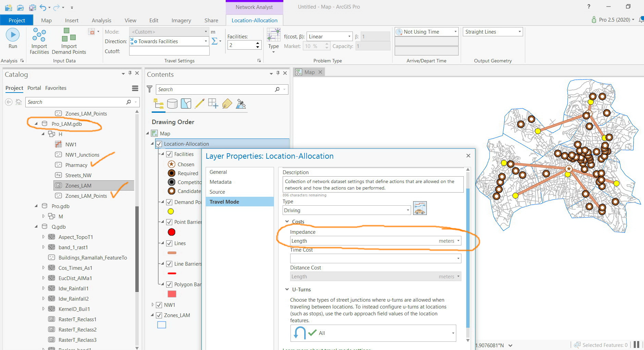This screenshot has height=350, width=644.
Task: Hide the Lines sublayer via its checkbox
Action: (169, 243)
